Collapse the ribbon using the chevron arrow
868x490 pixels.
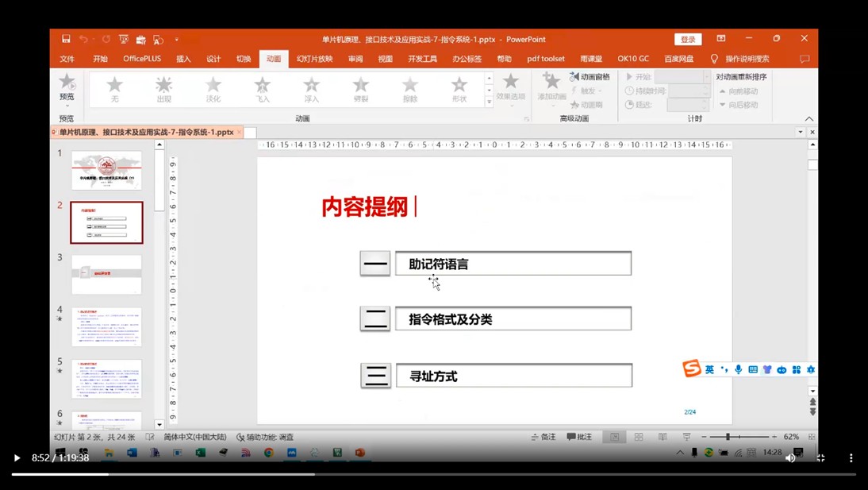pyautogui.click(x=808, y=118)
